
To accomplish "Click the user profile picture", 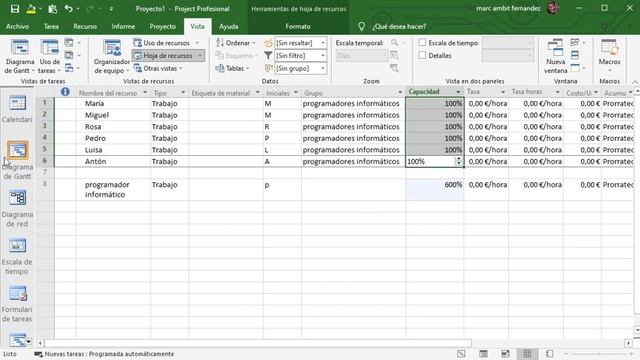I will coord(553,8).
